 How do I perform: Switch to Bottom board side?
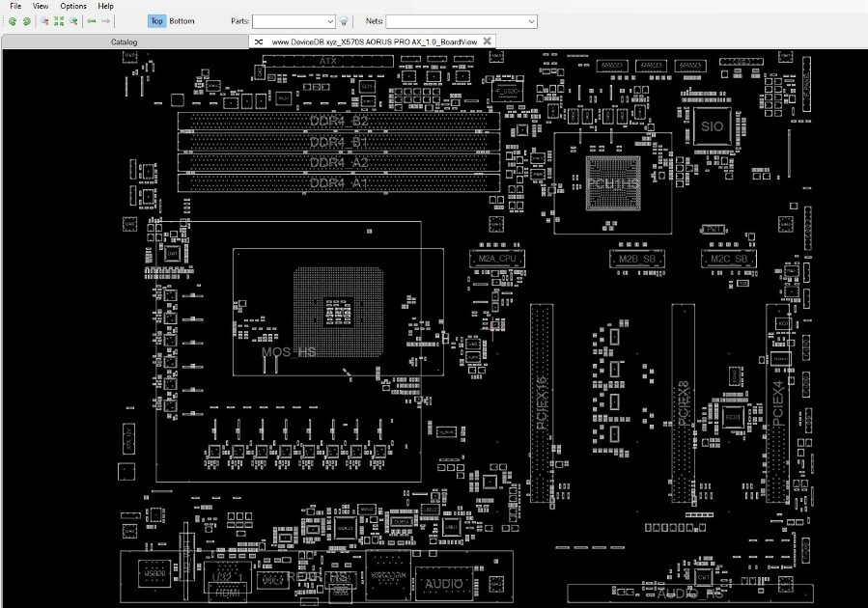(182, 21)
